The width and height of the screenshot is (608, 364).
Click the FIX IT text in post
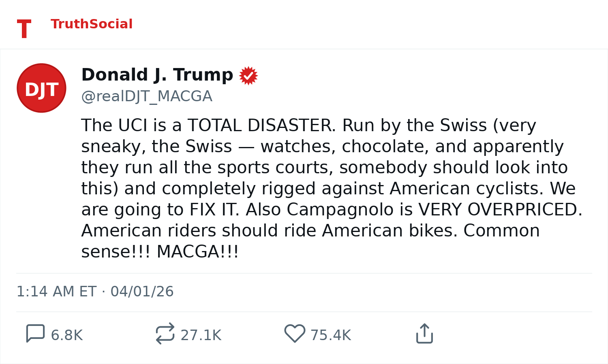click(x=215, y=210)
